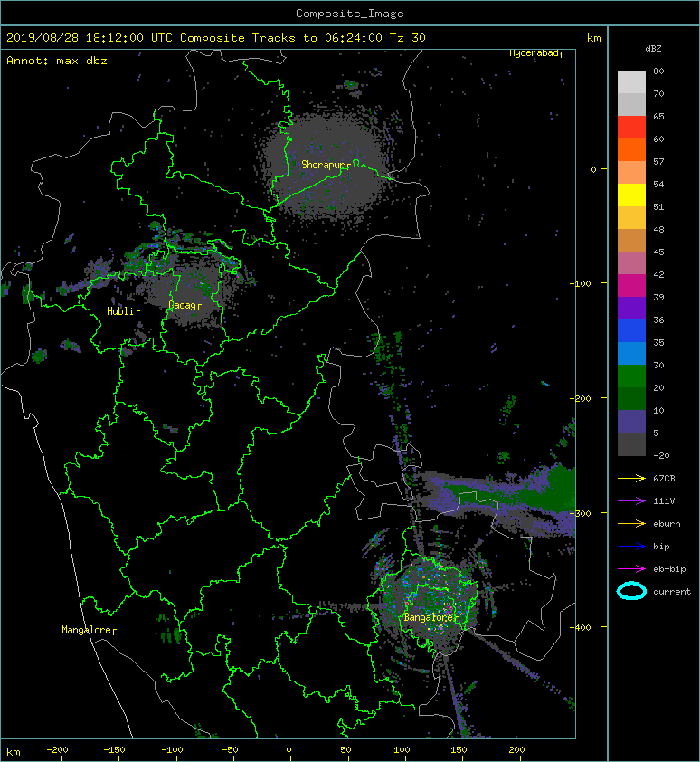Click the magenta 42 dBZ color swatch
Viewport: 700px width, 762px height.
pyautogui.click(x=631, y=285)
